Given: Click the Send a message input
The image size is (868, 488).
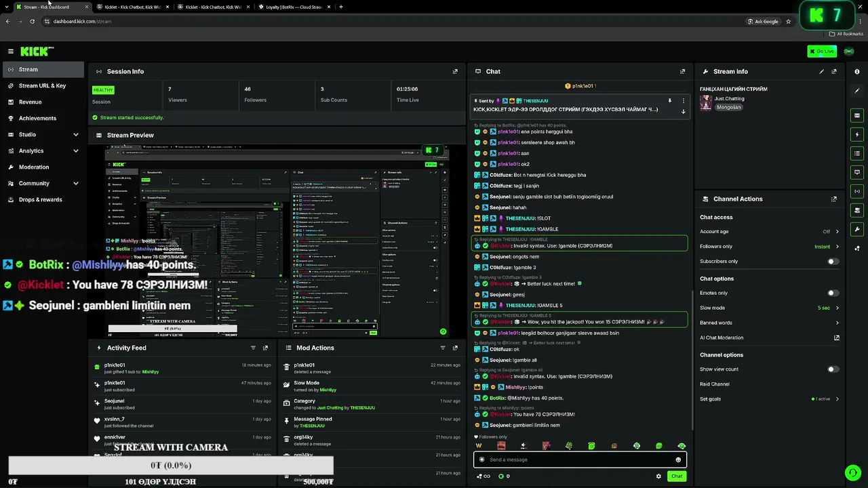Looking at the screenshot, I should tap(580, 460).
